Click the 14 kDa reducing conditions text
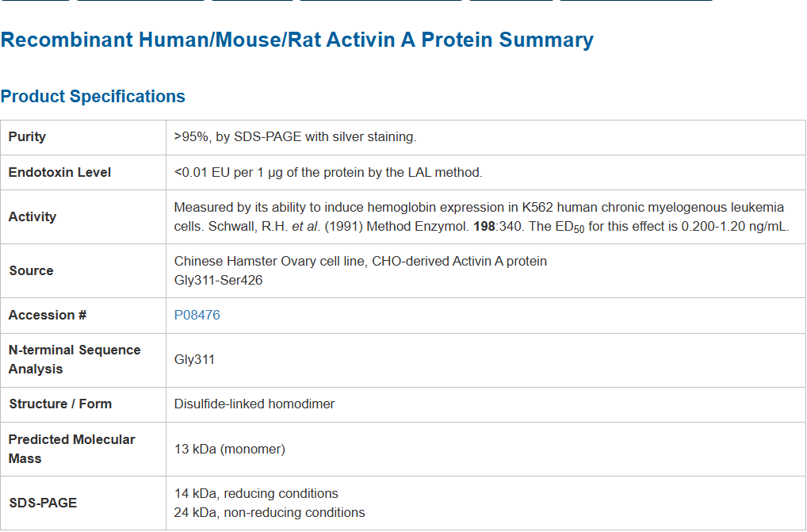The width and height of the screenshot is (807, 532). (256, 493)
